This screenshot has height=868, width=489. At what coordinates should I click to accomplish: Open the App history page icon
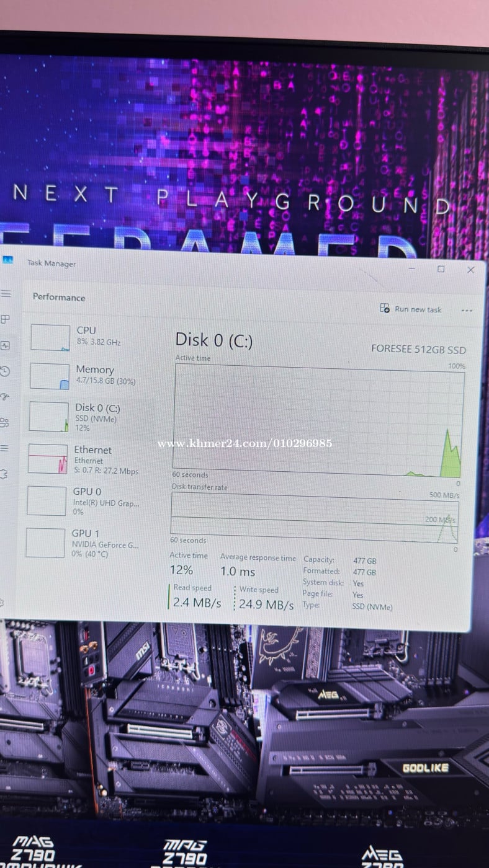tap(5, 371)
